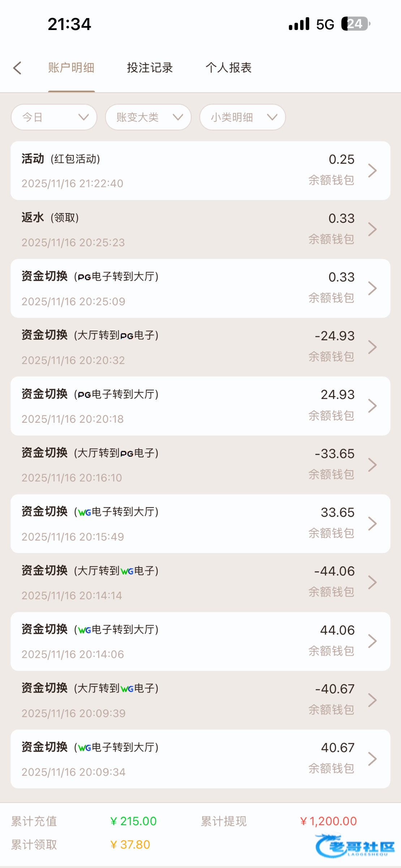Open the 今日 date filter dropdown
Screen dimensions: 401x868
tap(54, 117)
